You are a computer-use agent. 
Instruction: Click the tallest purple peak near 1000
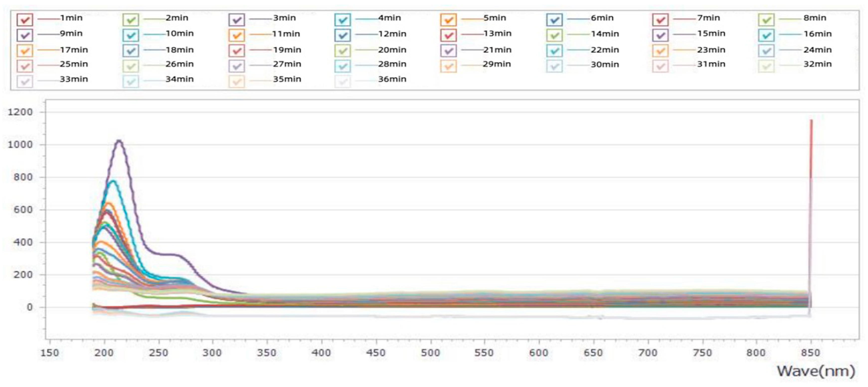[x=119, y=141]
